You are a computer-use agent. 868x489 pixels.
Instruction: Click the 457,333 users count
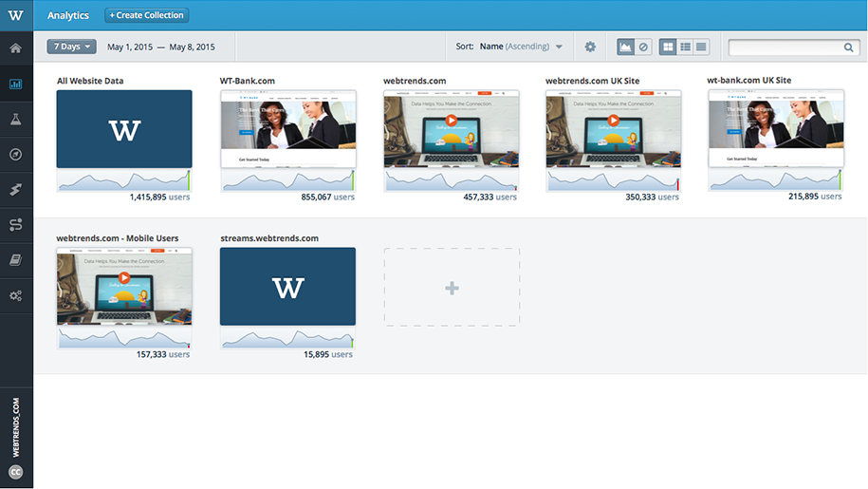(489, 197)
